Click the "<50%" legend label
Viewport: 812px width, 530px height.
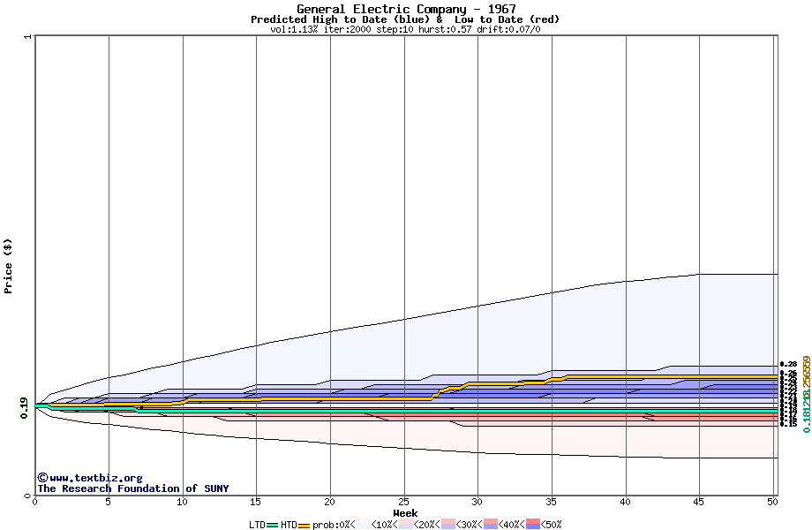point(552,525)
